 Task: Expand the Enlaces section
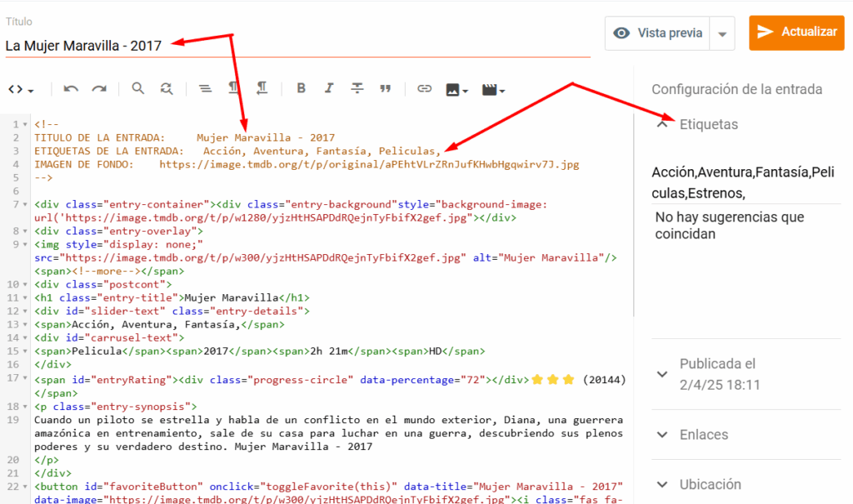click(x=662, y=434)
